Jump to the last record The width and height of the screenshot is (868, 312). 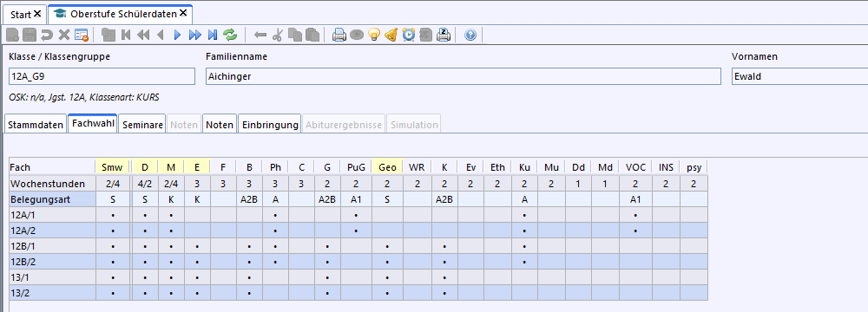coord(212,35)
